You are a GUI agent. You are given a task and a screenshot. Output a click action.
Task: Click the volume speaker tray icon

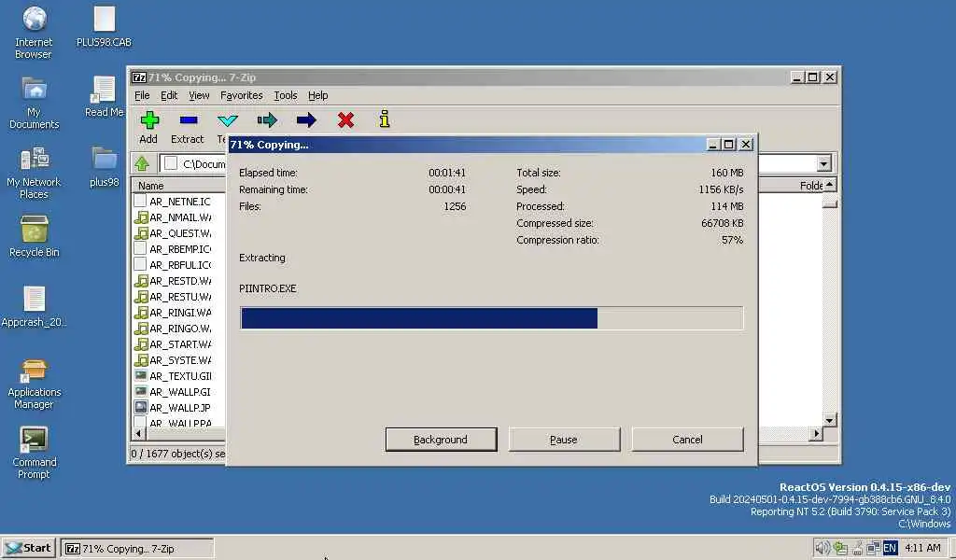click(822, 548)
